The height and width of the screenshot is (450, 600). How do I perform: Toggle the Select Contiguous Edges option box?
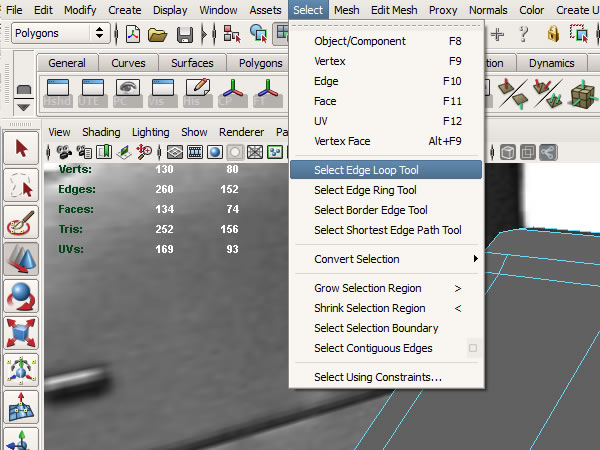coord(473,348)
